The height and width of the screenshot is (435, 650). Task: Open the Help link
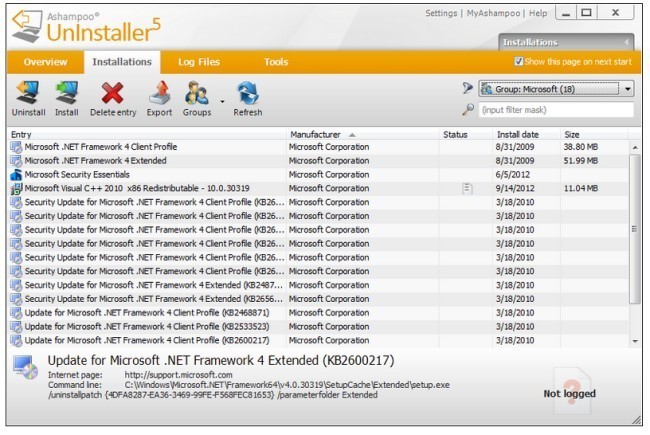coord(538,13)
